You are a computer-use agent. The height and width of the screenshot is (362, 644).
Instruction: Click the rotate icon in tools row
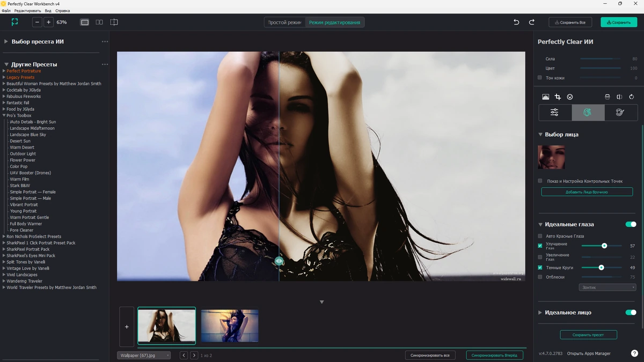coord(632,97)
